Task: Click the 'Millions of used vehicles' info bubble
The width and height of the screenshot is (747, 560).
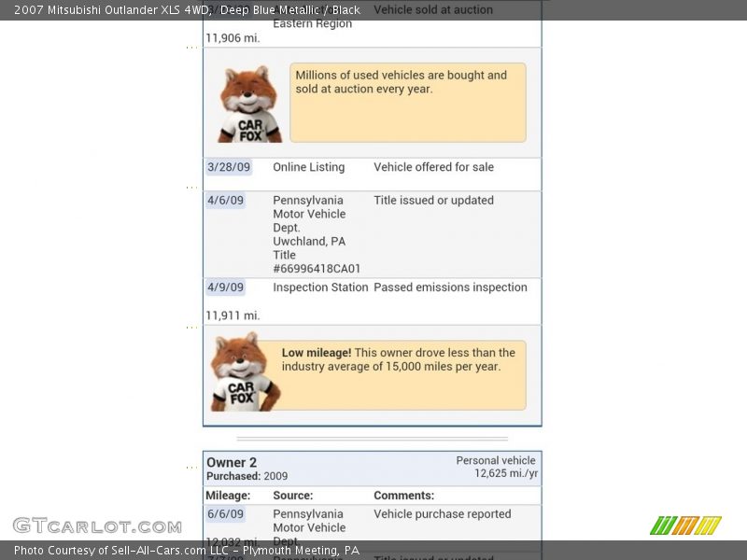Action: [408, 103]
